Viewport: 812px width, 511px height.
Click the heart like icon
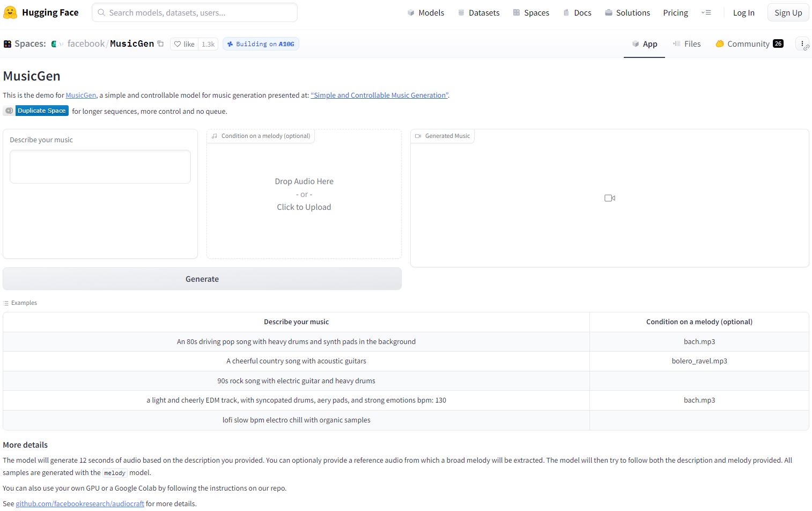[x=178, y=44]
